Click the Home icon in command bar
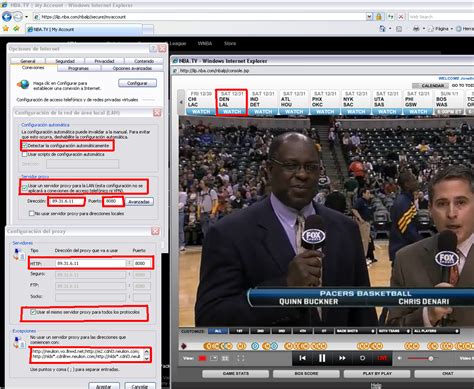This screenshot has height=389, width=474. click(382, 29)
